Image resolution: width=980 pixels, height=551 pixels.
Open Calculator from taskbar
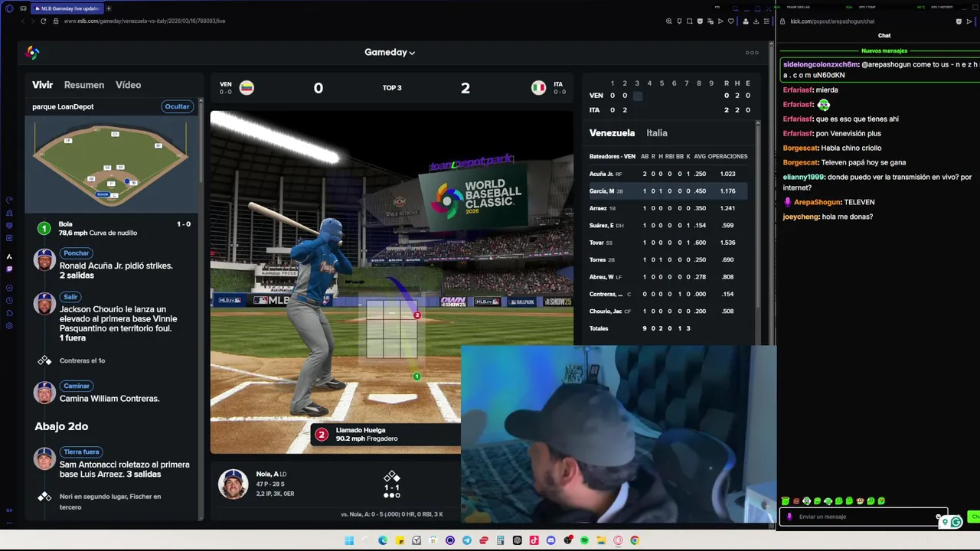click(501, 540)
